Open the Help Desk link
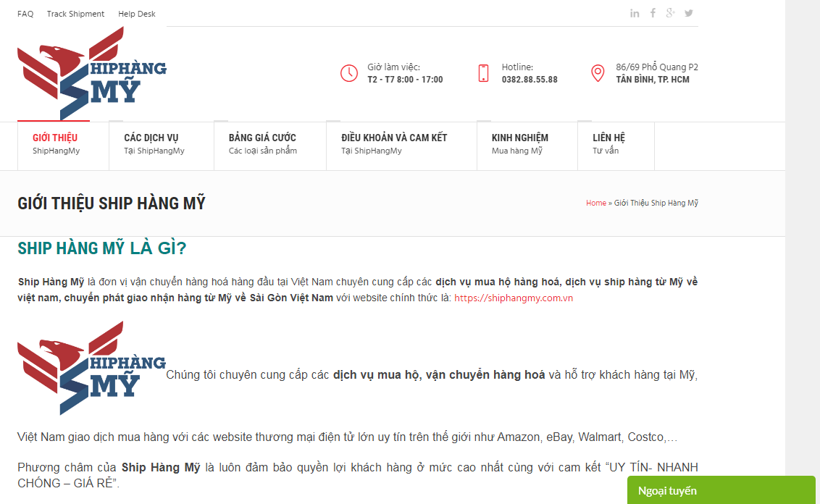The width and height of the screenshot is (820, 504). 136,14
